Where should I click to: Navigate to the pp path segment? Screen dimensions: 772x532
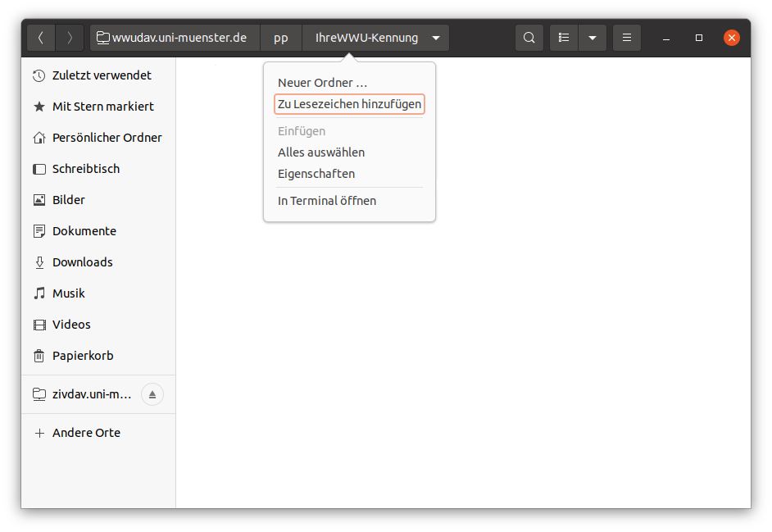tap(281, 38)
